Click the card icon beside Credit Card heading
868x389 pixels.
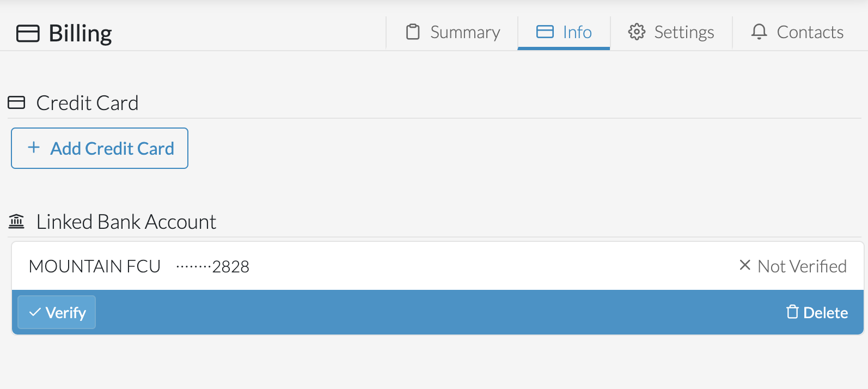[16, 102]
